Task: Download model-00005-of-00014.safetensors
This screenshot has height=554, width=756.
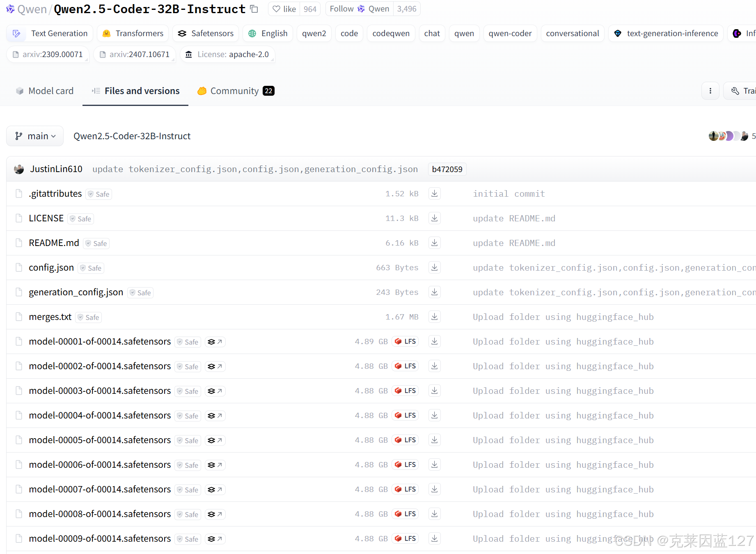Action: (434, 440)
